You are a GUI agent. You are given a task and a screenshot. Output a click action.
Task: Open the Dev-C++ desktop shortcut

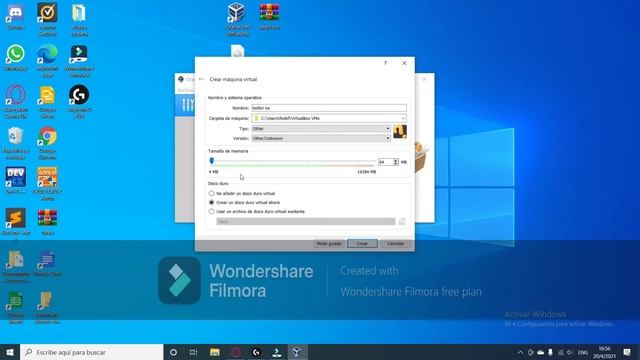pyautogui.click(x=16, y=180)
